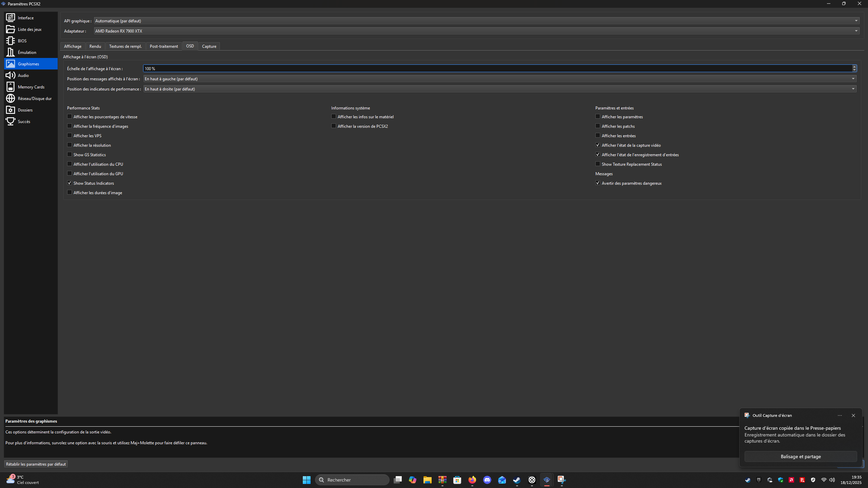Open the Émulation settings icon
The image size is (868, 488).
pyautogui.click(x=11, y=52)
